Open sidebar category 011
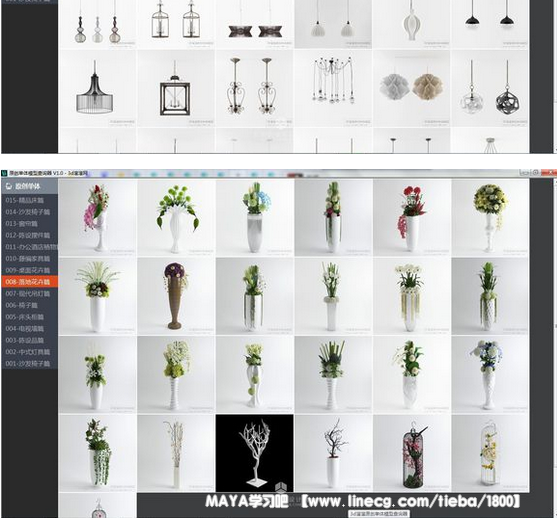 [29, 247]
